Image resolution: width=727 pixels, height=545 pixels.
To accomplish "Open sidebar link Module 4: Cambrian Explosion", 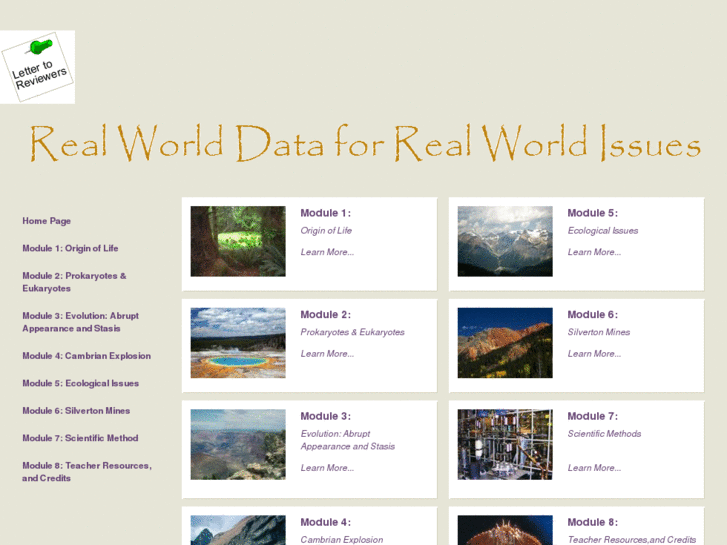I will pyautogui.click(x=86, y=356).
